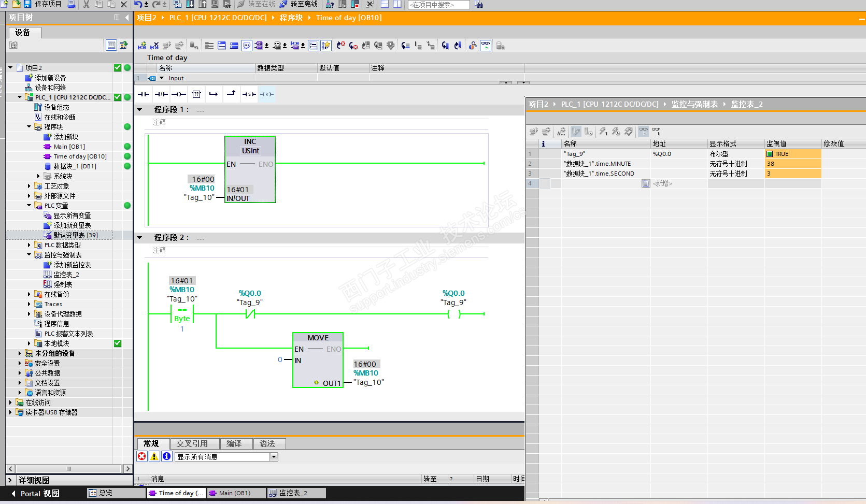Image resolution: width=866 pixels, height=504 pixels.
Task: Click the go offline button 转至离线
Action: tap(299, 4)
